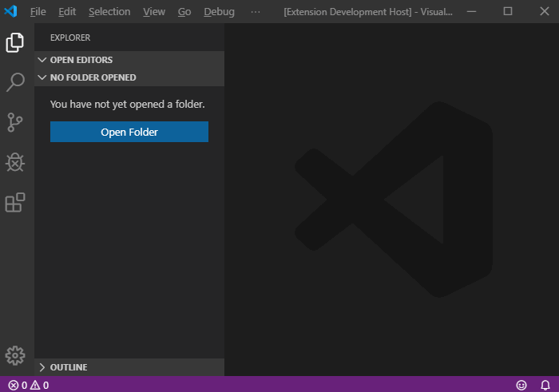559x392 pixels.
Task: Collapse the Open Editors section
Action: [129, 60]
